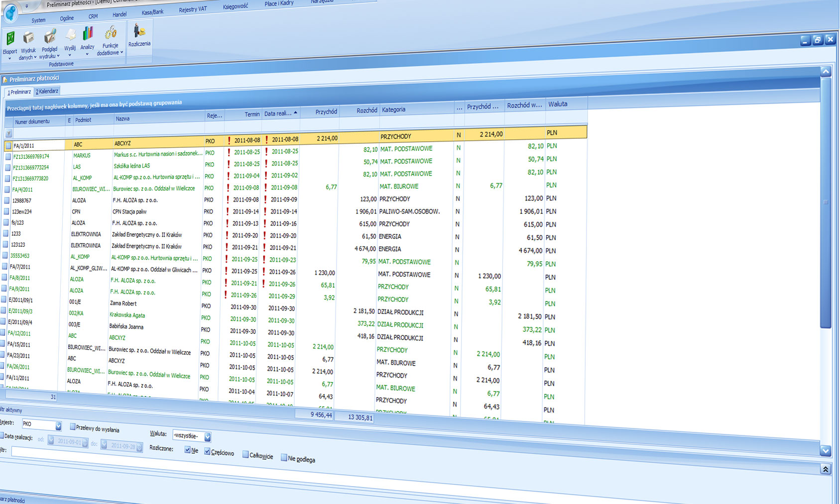Open Wydruk danych printer icon
The image size is (840, 504).
click(x=28, y=38)
